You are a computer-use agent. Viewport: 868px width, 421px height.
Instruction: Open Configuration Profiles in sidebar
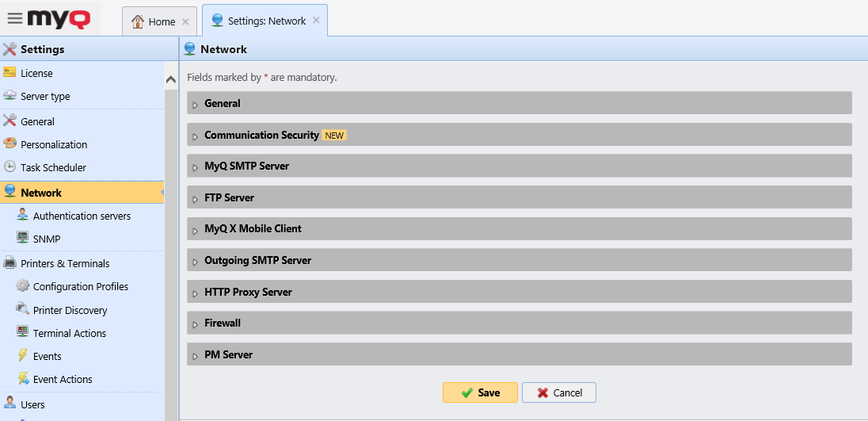tap(80, 286)
